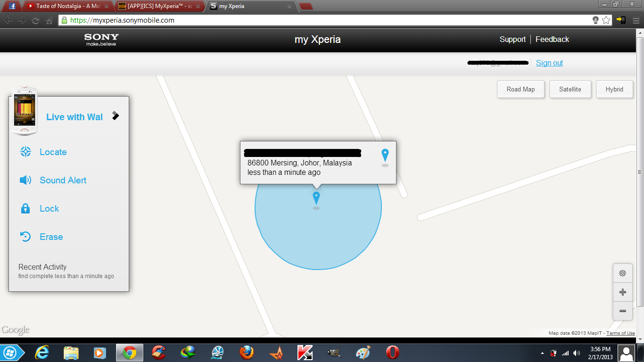The height and width of the screenshot is (362, 644).
Task: Center map with my-location target button
Action: (x=623, y=273)
